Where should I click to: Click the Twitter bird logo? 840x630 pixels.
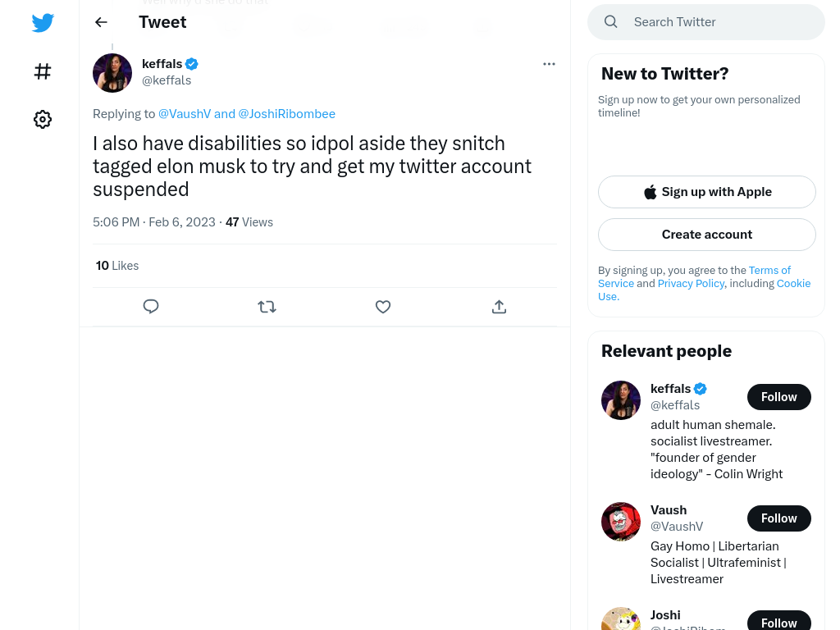(43, 22)
